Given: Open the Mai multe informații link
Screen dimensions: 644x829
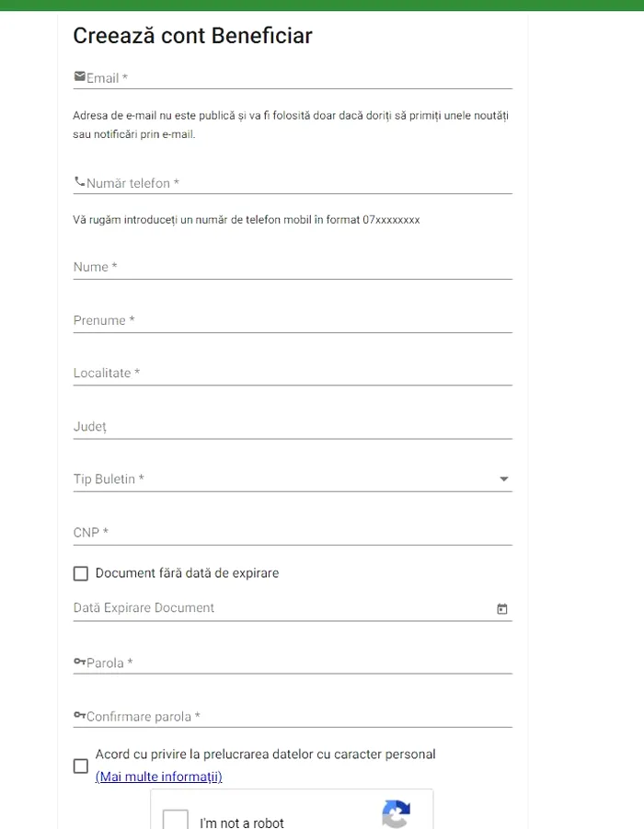Looking at the screenshot, I should (158, 777).
